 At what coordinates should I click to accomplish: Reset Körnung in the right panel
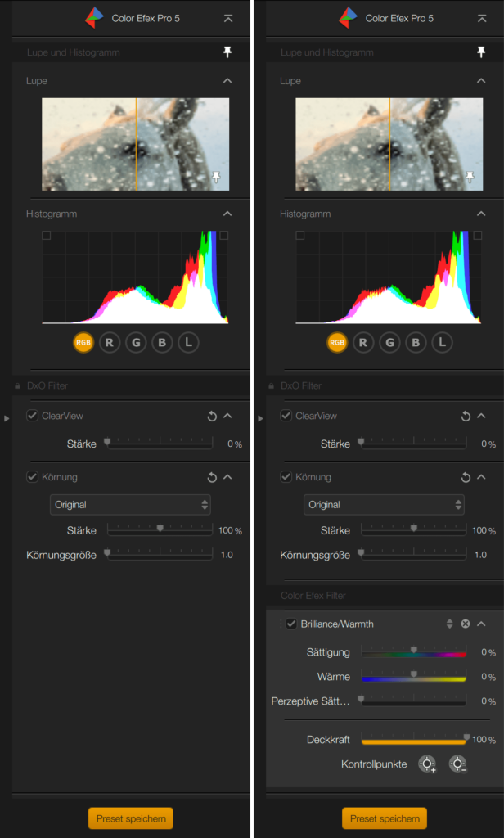coord(466,477)
